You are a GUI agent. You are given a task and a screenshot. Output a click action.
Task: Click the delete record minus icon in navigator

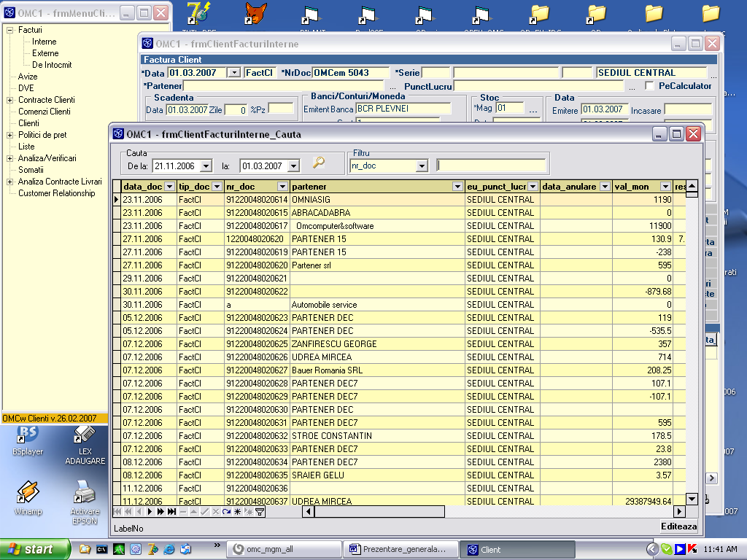(x=182, y=512)
